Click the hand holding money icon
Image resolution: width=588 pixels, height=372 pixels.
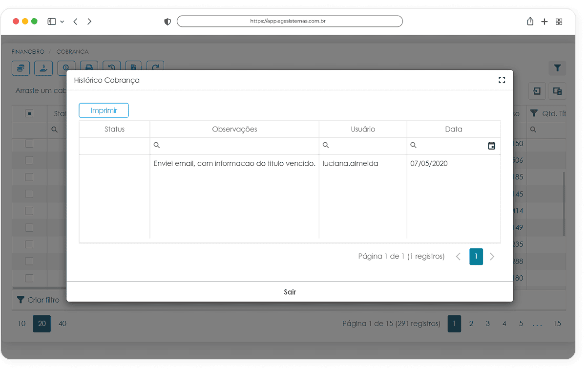(x=43, y=67)
